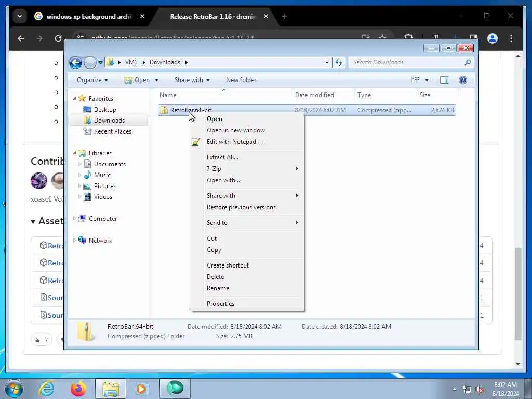Image resolution: width=532 pixels, height=399 pixels.
Task: Click the muted volume tray icon
Action: pos(480,390)
